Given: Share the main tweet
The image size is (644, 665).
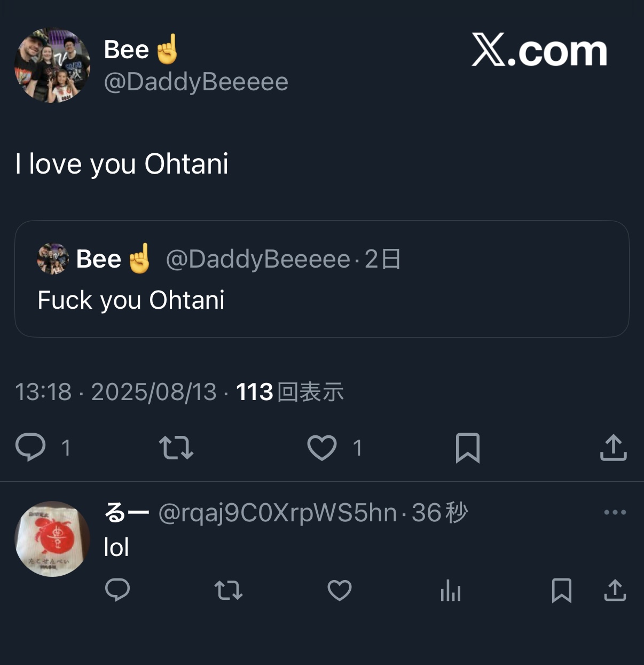Looking at the screenshot, I should point(613,448).
